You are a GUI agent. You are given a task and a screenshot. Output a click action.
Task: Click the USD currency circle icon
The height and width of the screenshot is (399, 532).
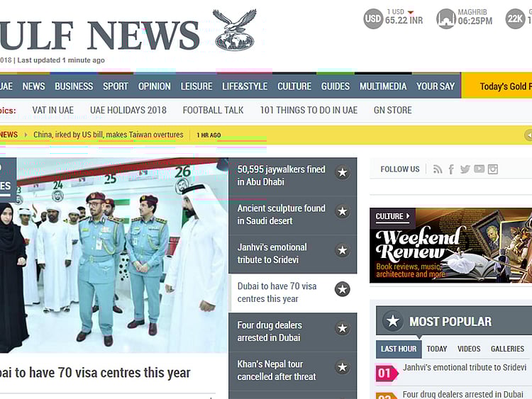(x=373, y=19)
